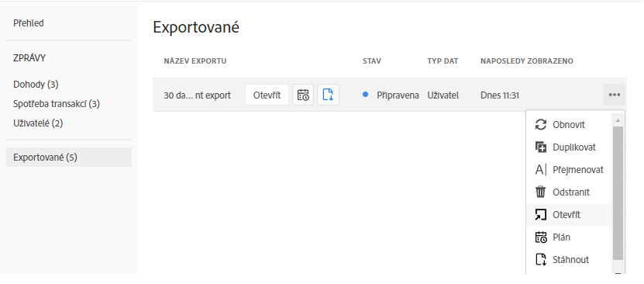Click the blue download file icon in row
644x284 pixels.
[x=328, y=95]
